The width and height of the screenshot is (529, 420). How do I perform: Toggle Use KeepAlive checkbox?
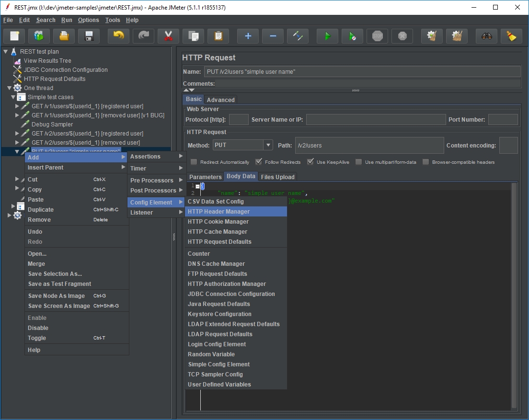pos(310,162)
